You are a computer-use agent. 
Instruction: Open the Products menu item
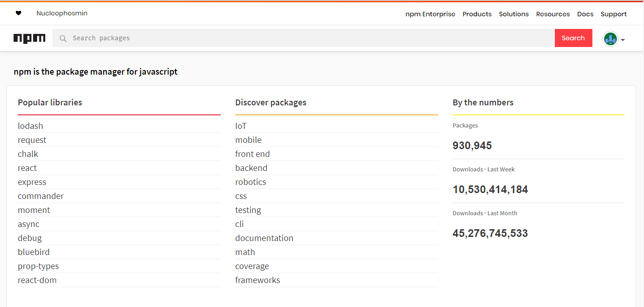pos(477,14)
